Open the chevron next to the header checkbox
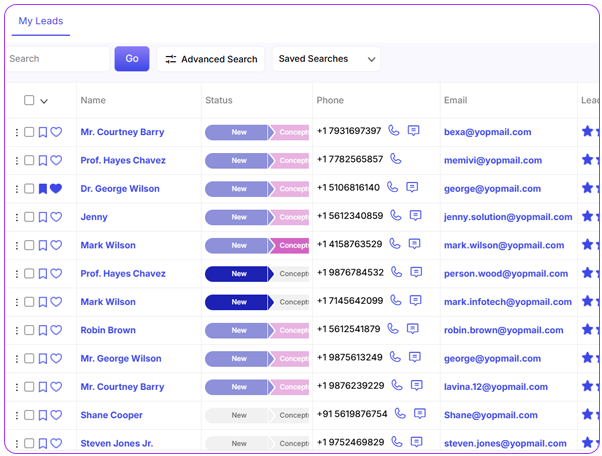Viewport: 602px width, 456px height. [44, 101]
